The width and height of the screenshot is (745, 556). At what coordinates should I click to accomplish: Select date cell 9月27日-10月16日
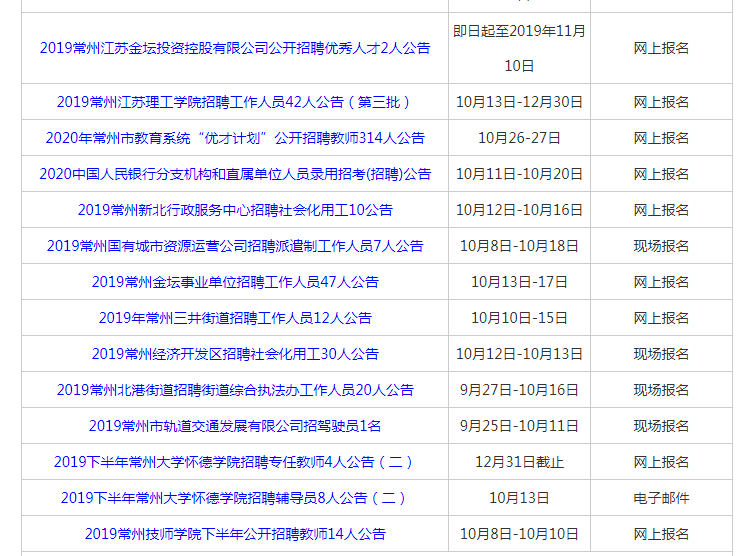click(x=519, y=390)
